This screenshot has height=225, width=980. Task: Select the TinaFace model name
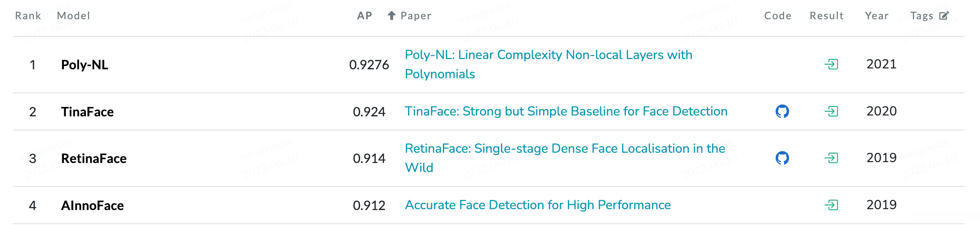87,112
